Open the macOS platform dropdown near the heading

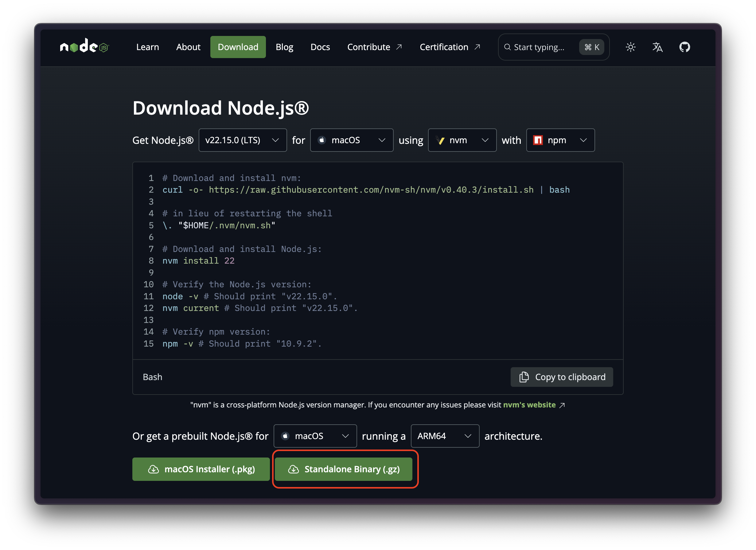click(351, 140)
